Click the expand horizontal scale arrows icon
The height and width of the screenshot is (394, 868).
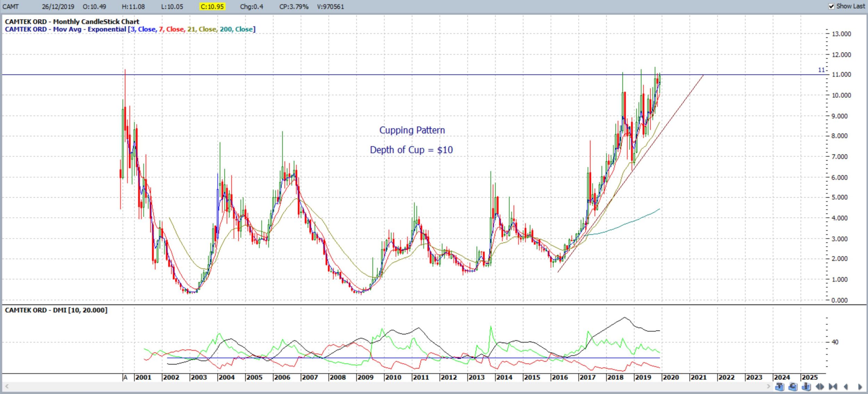820,386
